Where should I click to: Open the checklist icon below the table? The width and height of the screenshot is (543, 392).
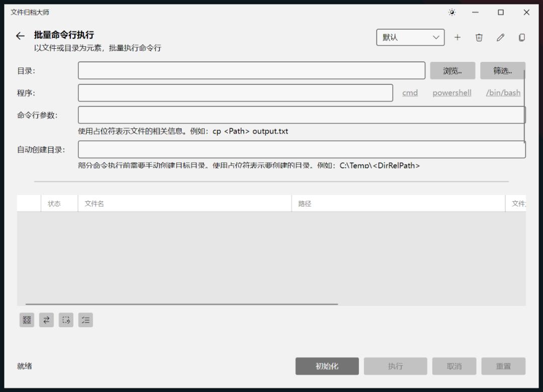click(85, 320)
